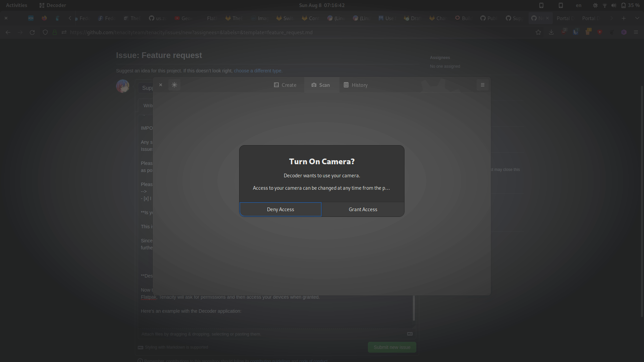This screenshot has width=644, height=362.
Task: Click the yellow stacked-squares extension icon
Action: (x=588, y=32)
